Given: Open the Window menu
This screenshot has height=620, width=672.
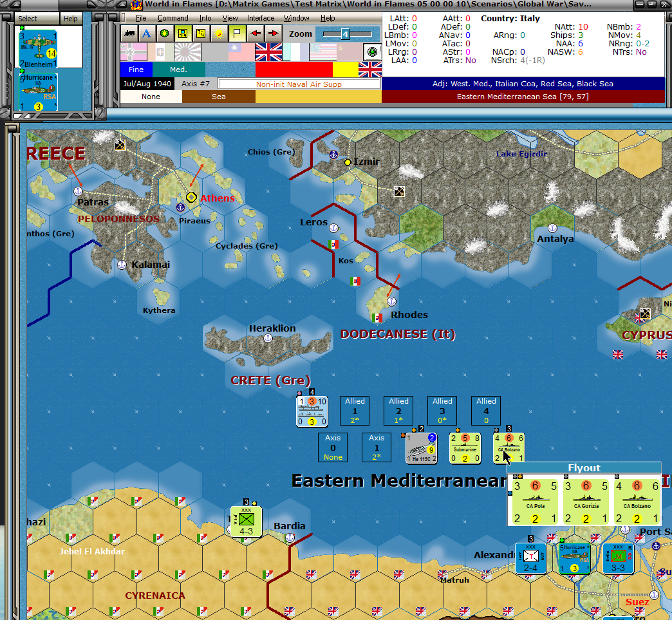Looking at the screenshot, I should point(296,18).
